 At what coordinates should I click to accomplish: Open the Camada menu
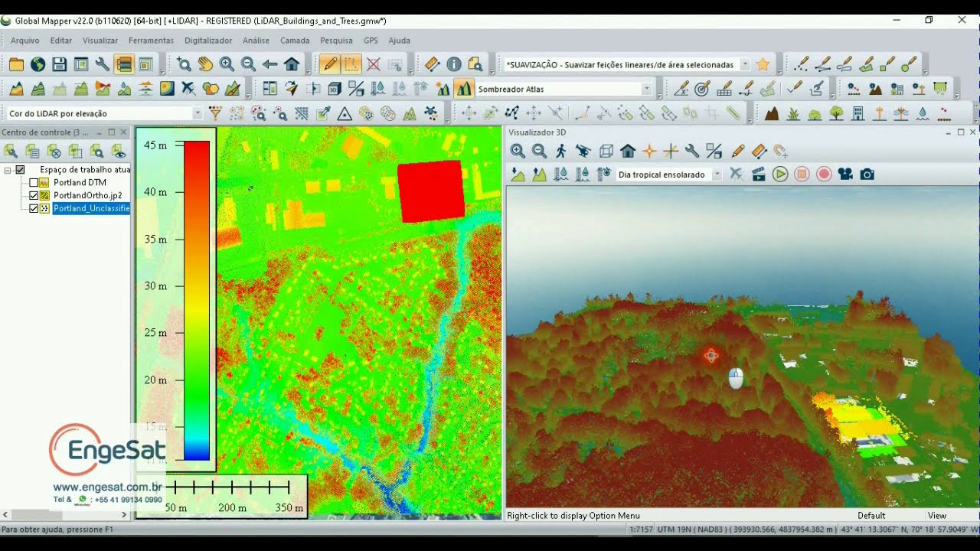(295, 41)
